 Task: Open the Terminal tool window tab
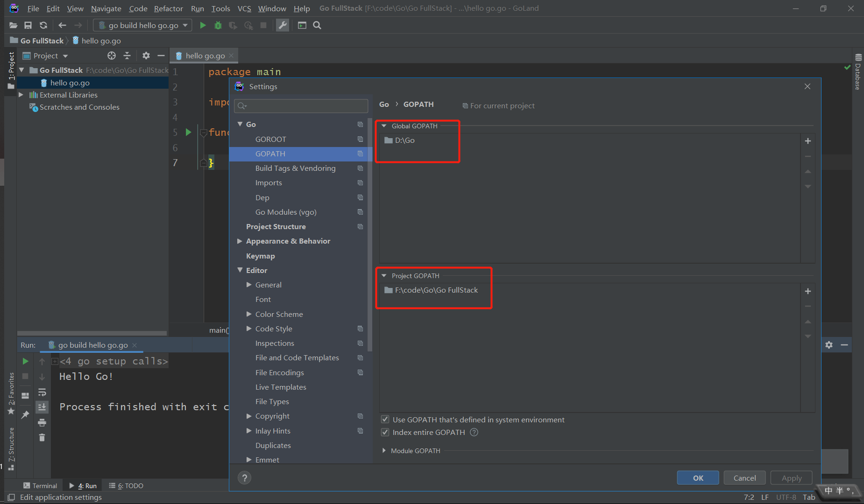[x=40, y=485]
